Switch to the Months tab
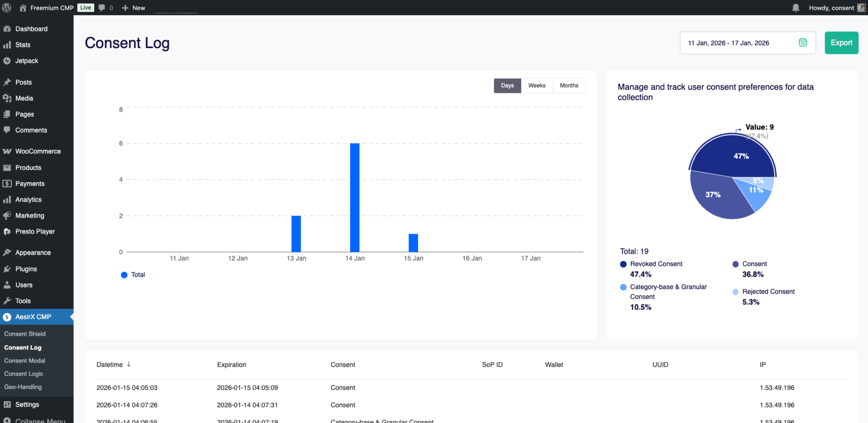Viewport: 868px width, 423px height. [569, 85]
